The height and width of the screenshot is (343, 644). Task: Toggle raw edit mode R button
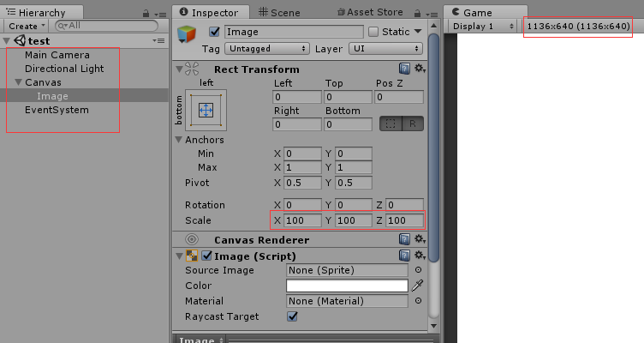point(413,123)
